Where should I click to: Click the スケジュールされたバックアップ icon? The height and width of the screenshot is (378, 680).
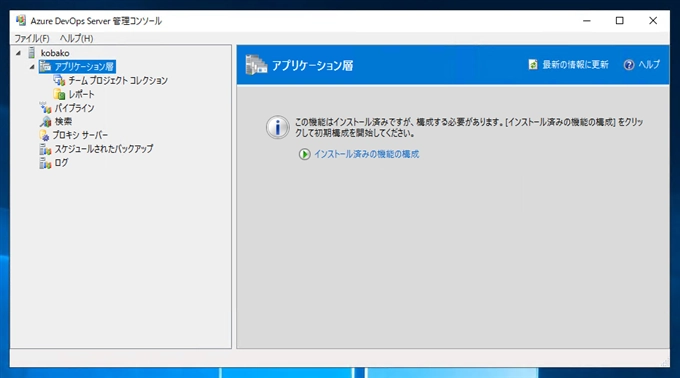point(45,149)
